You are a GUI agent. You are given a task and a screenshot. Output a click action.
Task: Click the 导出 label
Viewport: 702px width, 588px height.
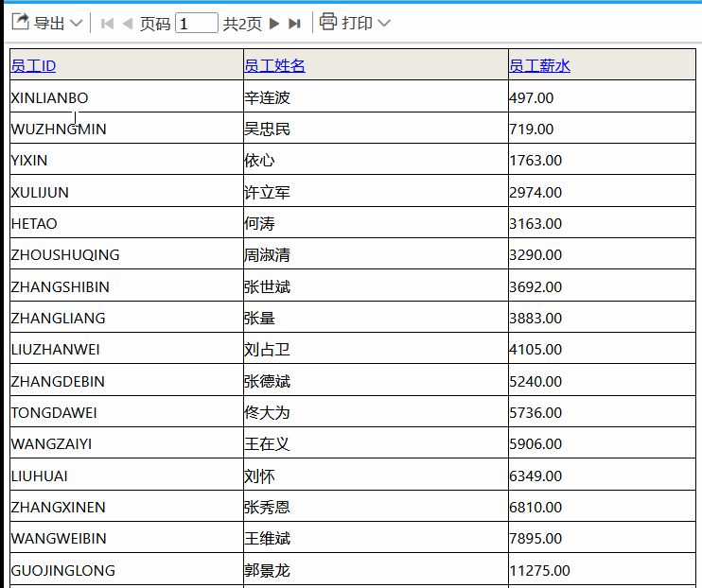coord(49,24)
